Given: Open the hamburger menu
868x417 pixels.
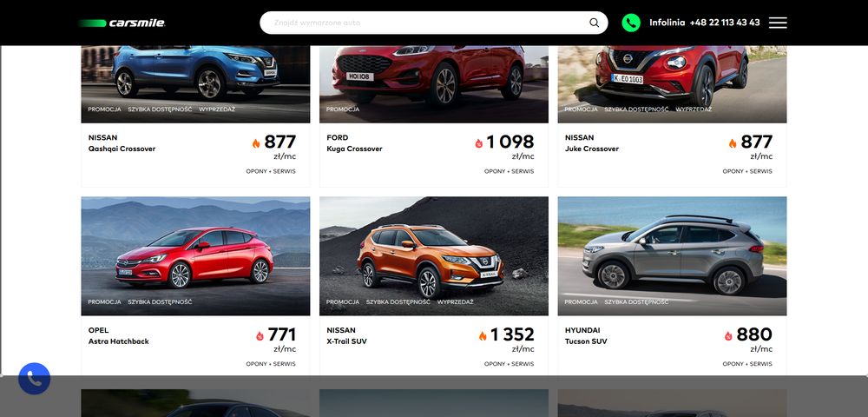Looking at the screenshot, I should point(778,23).
